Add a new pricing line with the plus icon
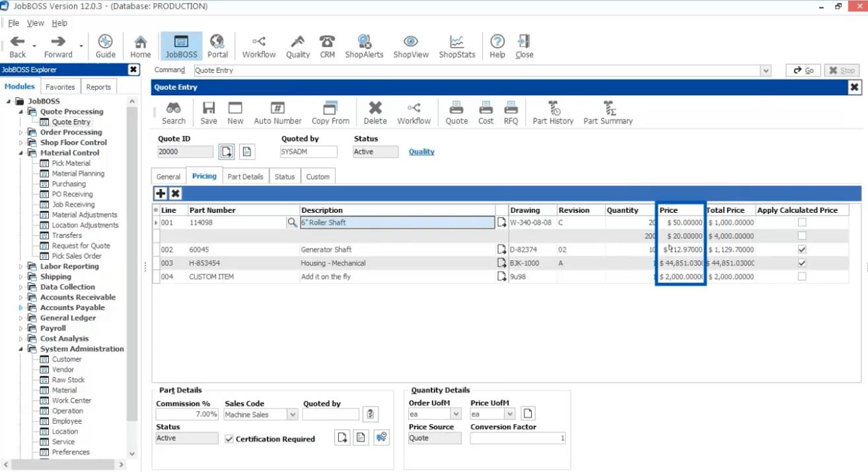Viewport: 868px width, 472px height. coord(161,193)
